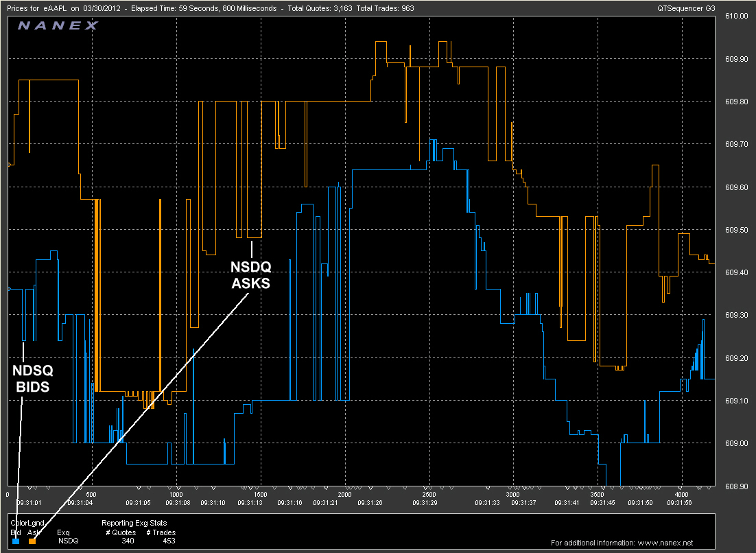Click the 'Reporting Exg Stats' heading
This screenshot has width=756, height=553.
134,523
